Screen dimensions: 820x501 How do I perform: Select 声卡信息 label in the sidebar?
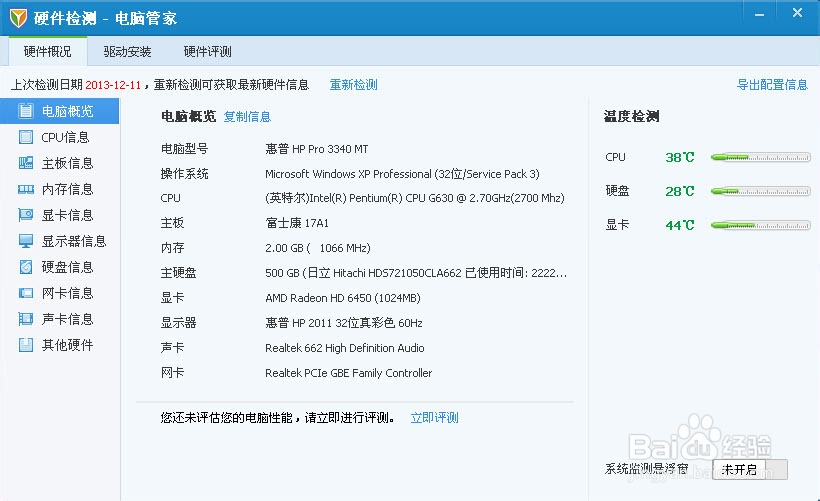[67, 319]
